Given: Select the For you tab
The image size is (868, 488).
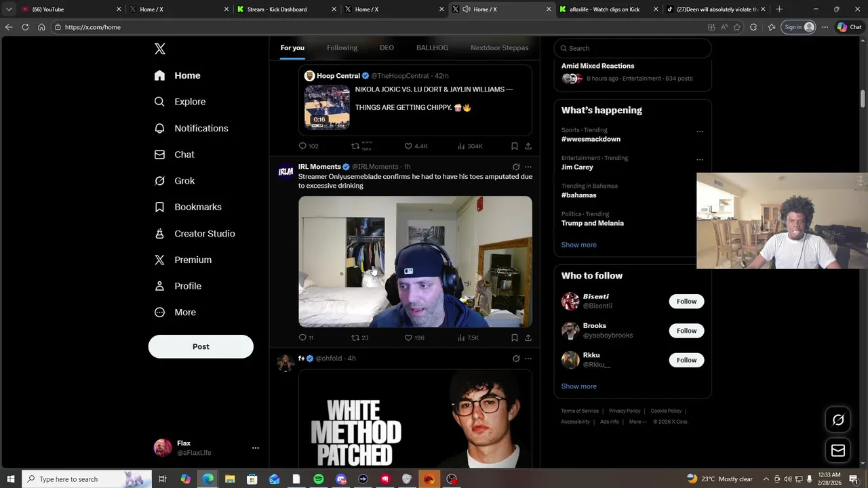Looking at the screenshot, I should click(292, 47).
